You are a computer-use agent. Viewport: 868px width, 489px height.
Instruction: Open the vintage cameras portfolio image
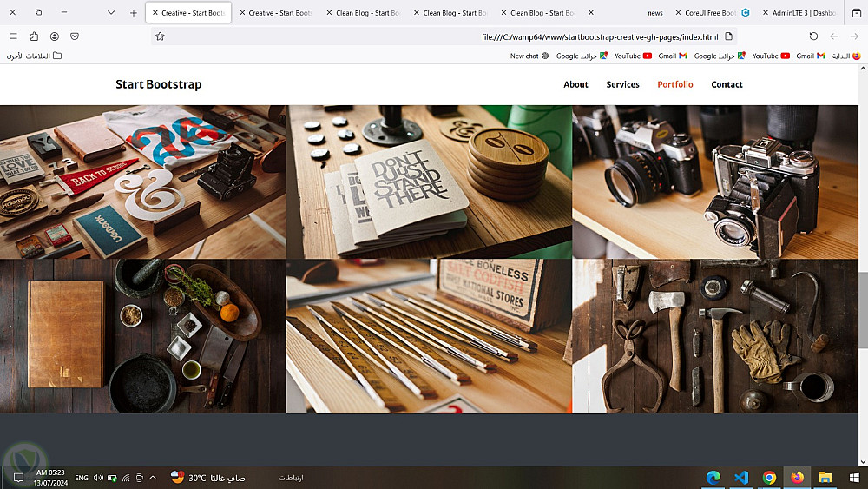pyautogui.click(x=715, y=182)
